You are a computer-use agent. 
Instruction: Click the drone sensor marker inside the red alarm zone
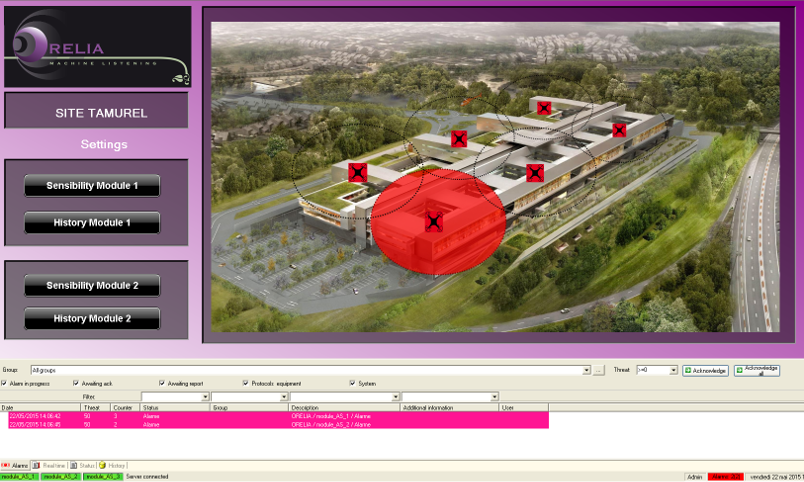[434, 222]
